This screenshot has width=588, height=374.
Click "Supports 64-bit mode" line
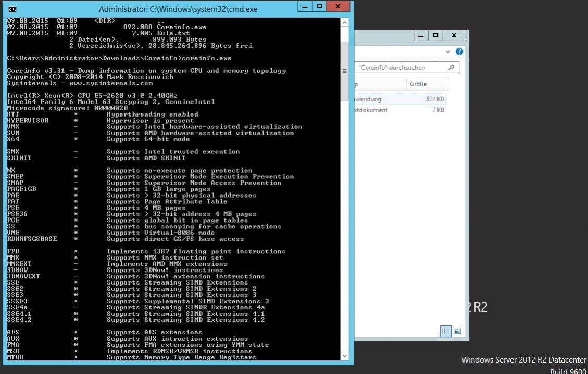[x=148, y=139]
